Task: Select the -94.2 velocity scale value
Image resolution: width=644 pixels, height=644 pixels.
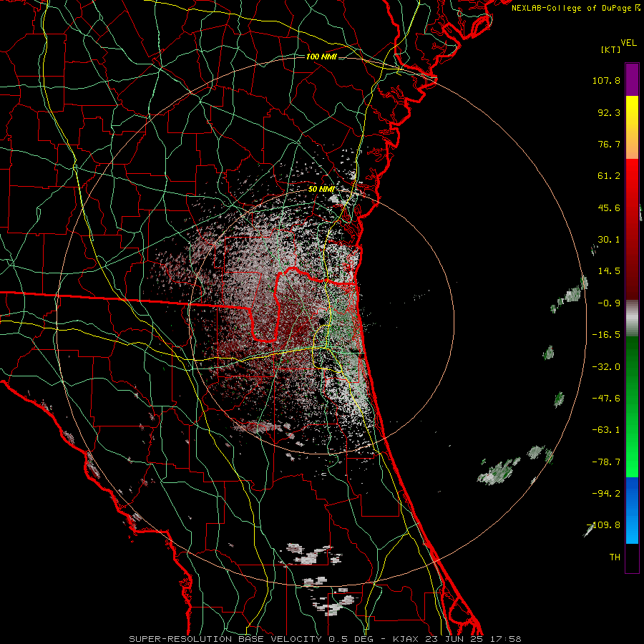Action: coord(606,493)
